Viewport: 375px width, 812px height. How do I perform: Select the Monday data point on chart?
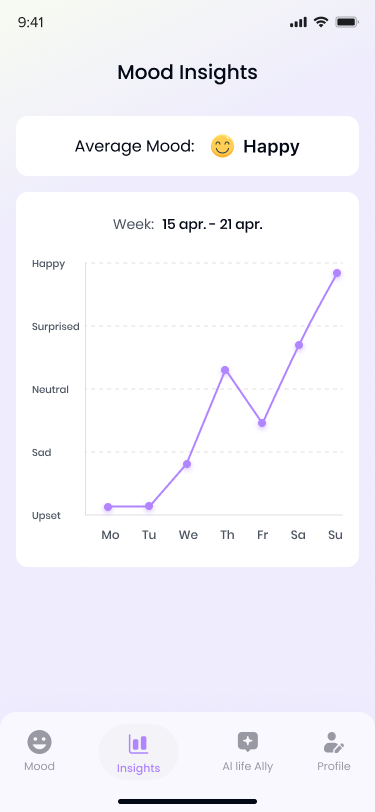click(x=108, y=506)
